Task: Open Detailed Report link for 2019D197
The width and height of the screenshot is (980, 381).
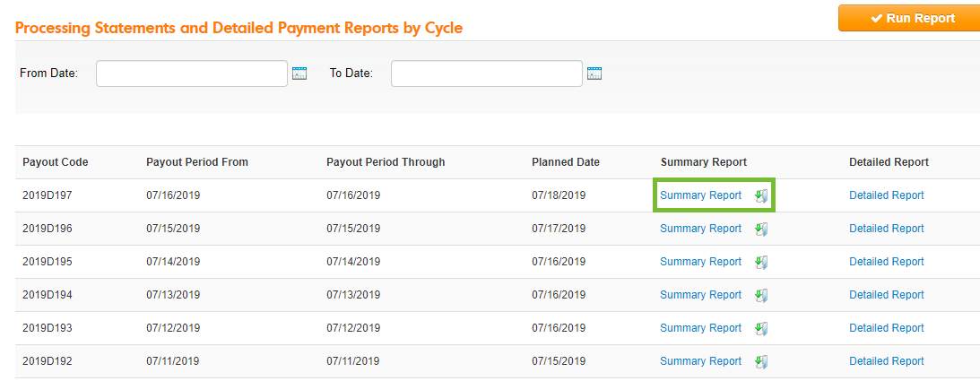Action: coord(886,195)
